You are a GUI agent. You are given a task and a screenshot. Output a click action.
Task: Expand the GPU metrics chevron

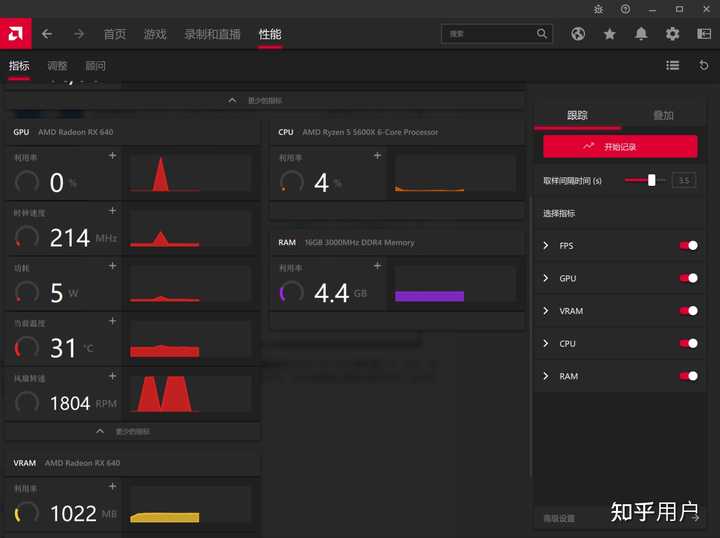point(546,278)
